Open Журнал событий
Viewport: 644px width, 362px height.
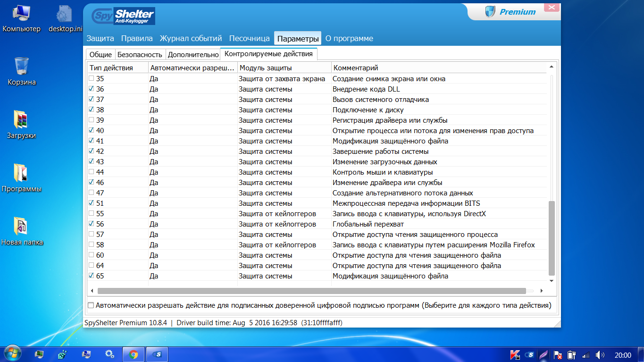tap(191, 38)
